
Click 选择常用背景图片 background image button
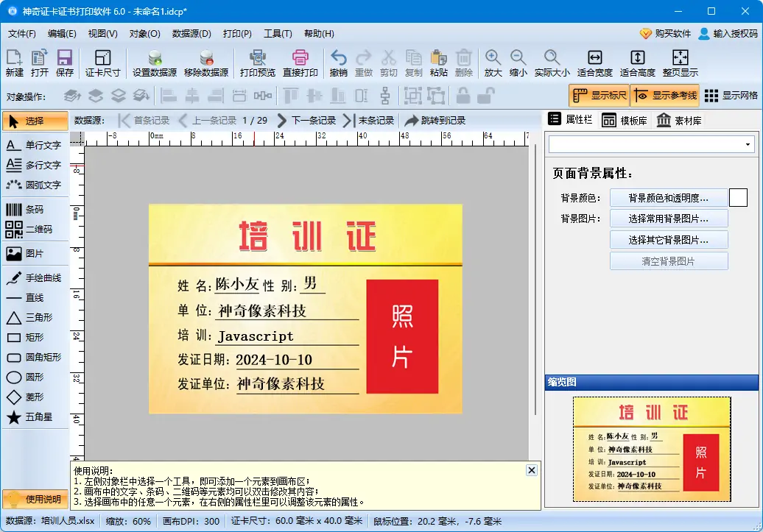coord(669,219)
